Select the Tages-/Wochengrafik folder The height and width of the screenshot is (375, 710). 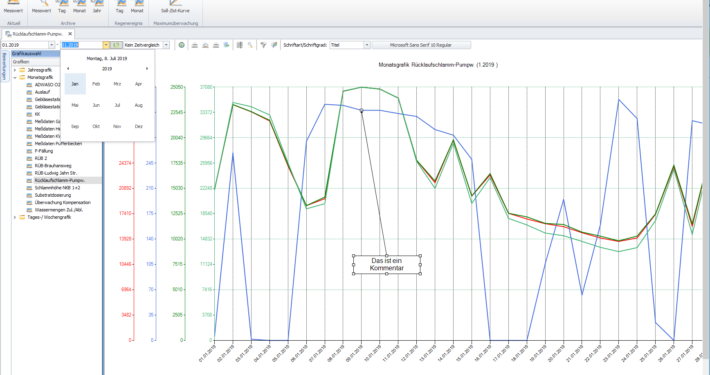click(x=49, y=217)
